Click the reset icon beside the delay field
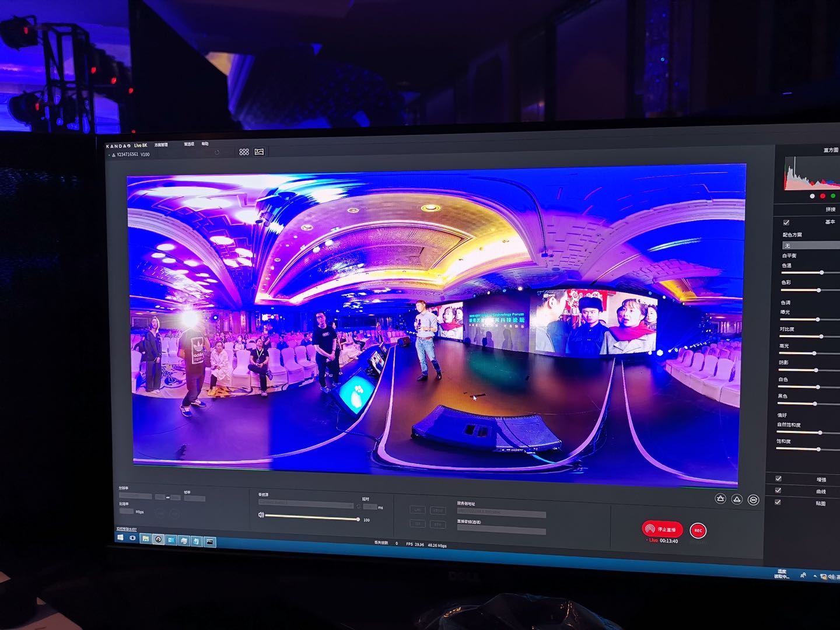Viewport: 840px width, 630px height. pyautogui.click(x=358, y=506)
